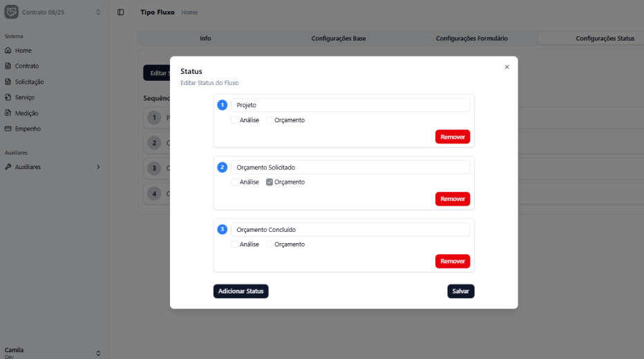This screenshot has height=359, width=644.
Task: Check Orçamento for the Projeto status
Action: click(x=269, y=120)
